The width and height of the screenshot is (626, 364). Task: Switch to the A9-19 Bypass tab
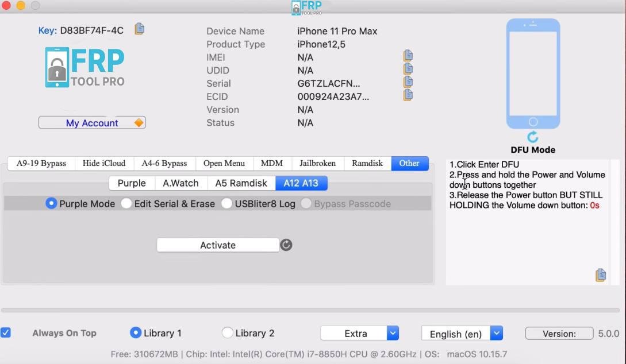pos(41,163)
